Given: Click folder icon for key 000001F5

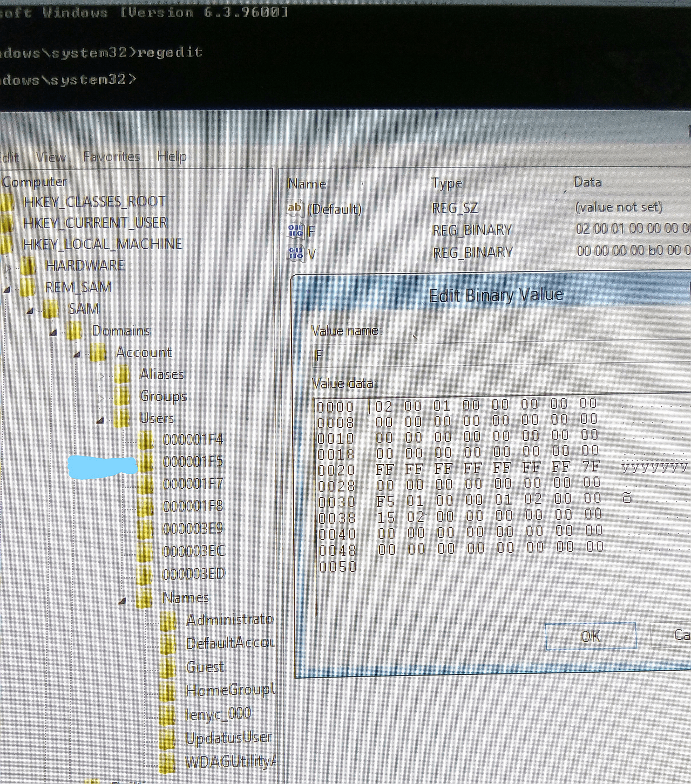Looking at the screenshot, I should point(146,462).
